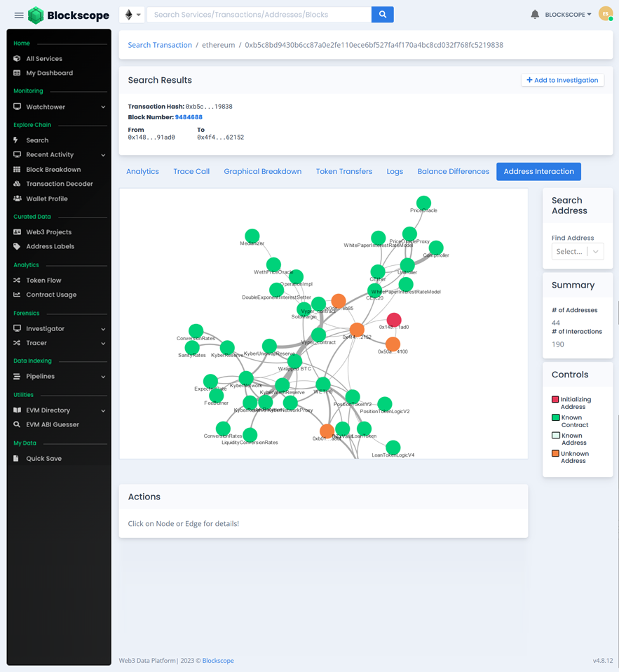619x672 pixels.
Task: Open the Pipelines data indexing icon
Action: [x=17, y=376]
